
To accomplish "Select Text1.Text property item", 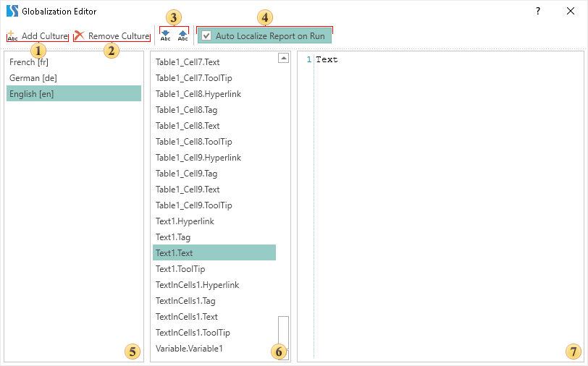I will coord(175,253).
